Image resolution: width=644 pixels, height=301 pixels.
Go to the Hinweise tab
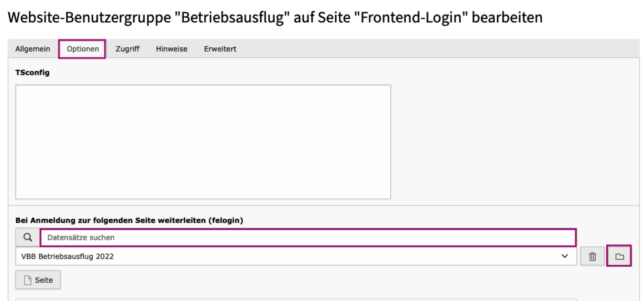pos(172,49)
